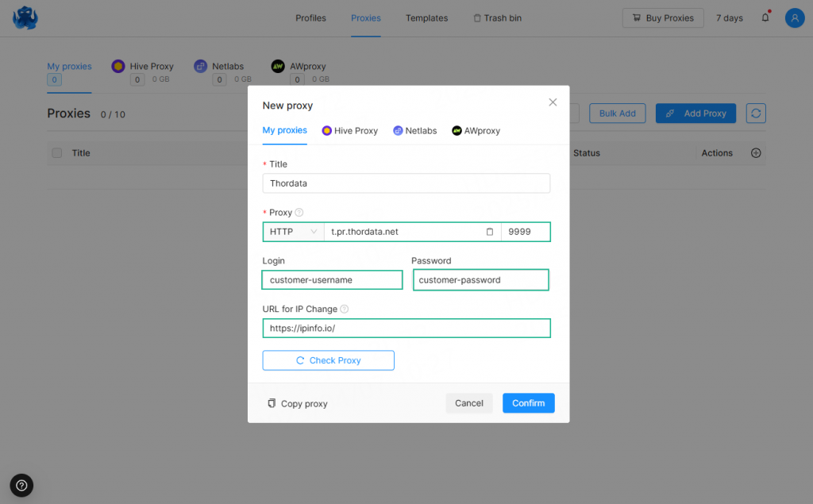Open the notifications bell
Viewport: 813px width, 504px height.
(x=765, y=17)
